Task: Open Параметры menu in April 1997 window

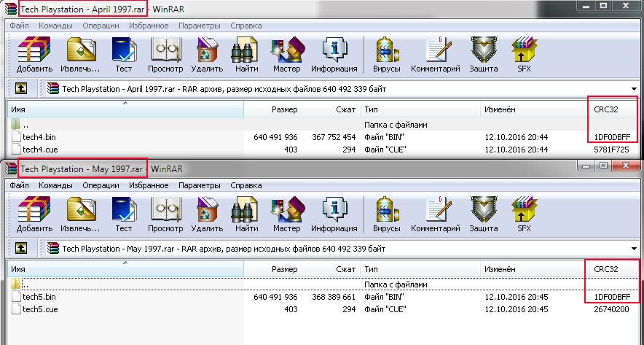Action: (199, 26)
